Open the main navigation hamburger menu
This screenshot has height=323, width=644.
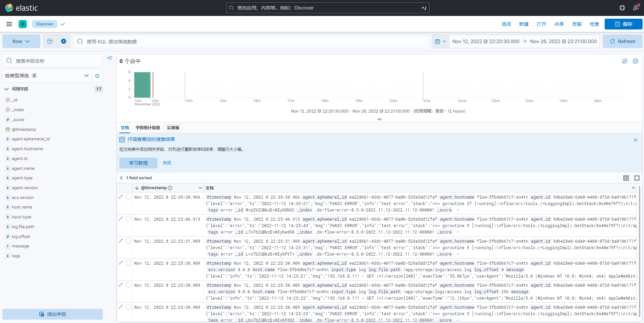point(9,24)
